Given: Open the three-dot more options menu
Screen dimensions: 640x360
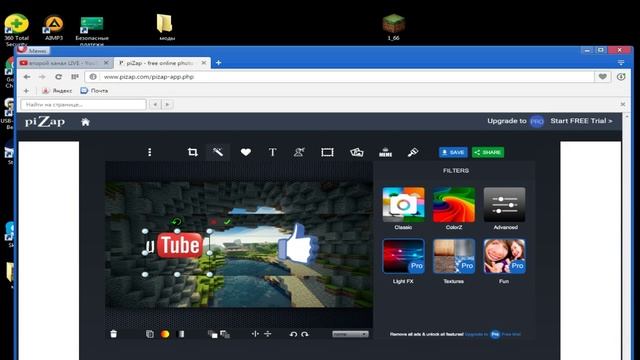Looking at the screenshot, I should pyautogui.click(x=150, y=152).
